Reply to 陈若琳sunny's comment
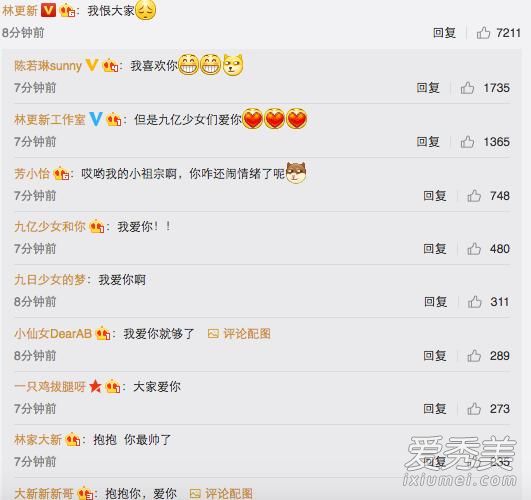 pos(428,88)
